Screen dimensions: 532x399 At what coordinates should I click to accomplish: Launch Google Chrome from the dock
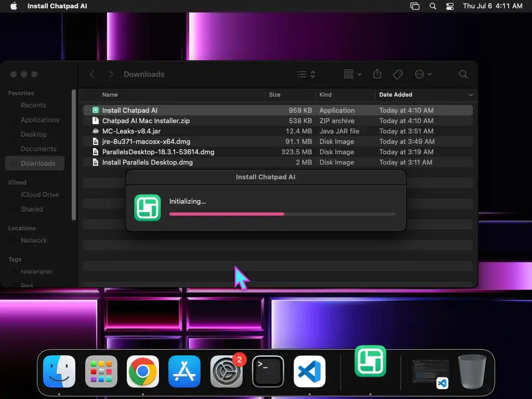click(143, 371)
